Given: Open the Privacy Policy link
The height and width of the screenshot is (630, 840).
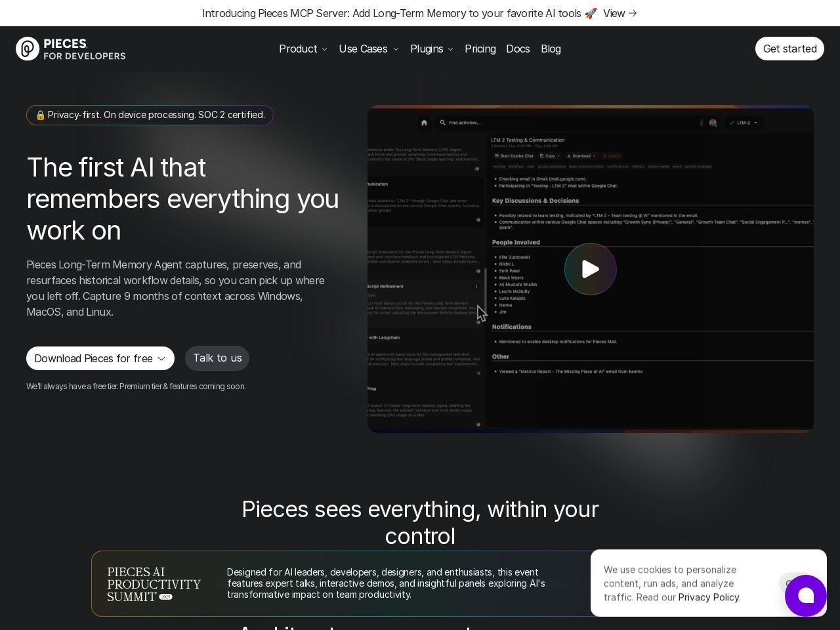Looking at the screenshot, I should [709, 597].
